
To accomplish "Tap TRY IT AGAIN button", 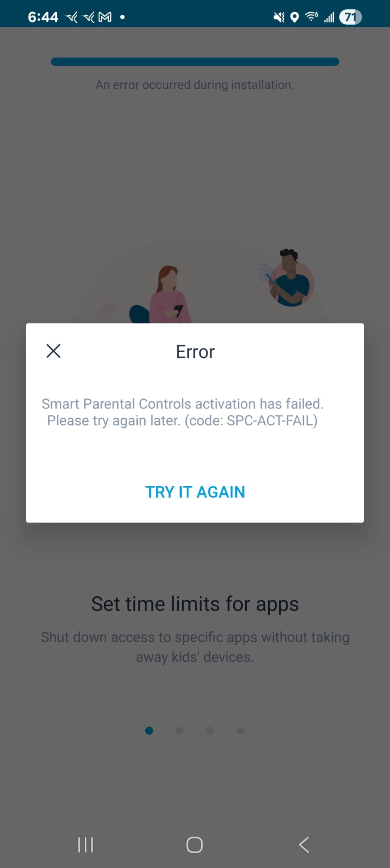I will (x=195, y=492).
